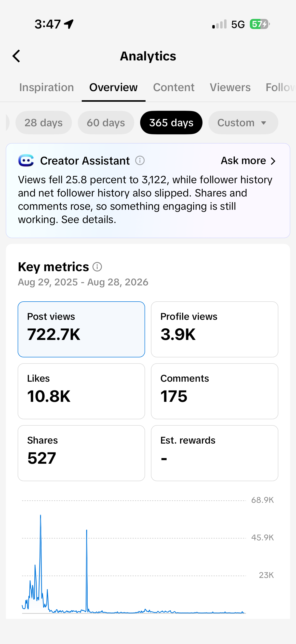Select the Shares metric card
The height and width of the screenshot is (644, 296).
(81, 453)
